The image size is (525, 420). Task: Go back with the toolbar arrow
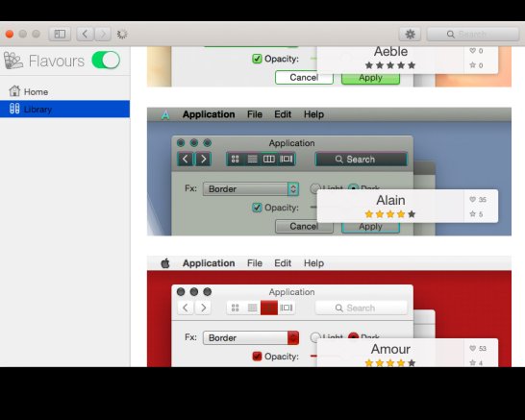click(x=85, y=35)
